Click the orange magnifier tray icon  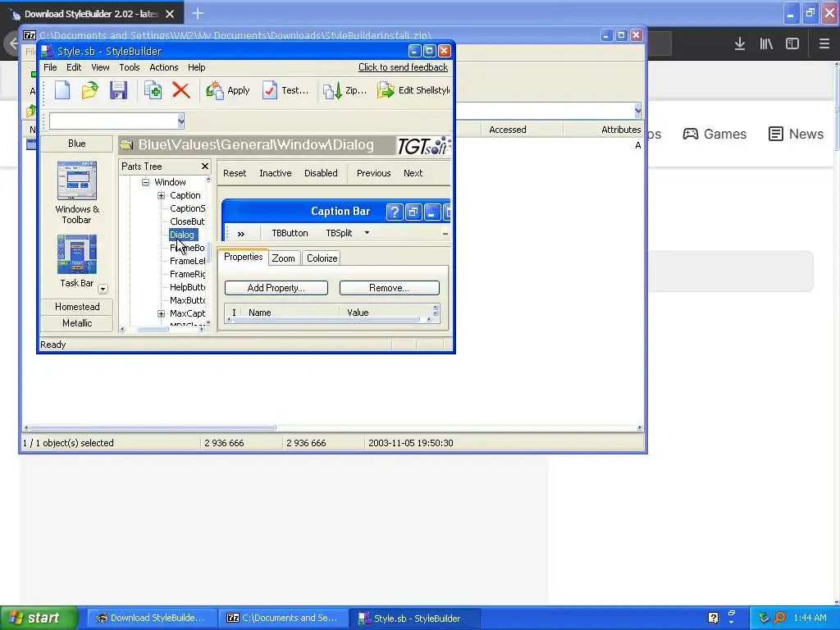[780, 618]
